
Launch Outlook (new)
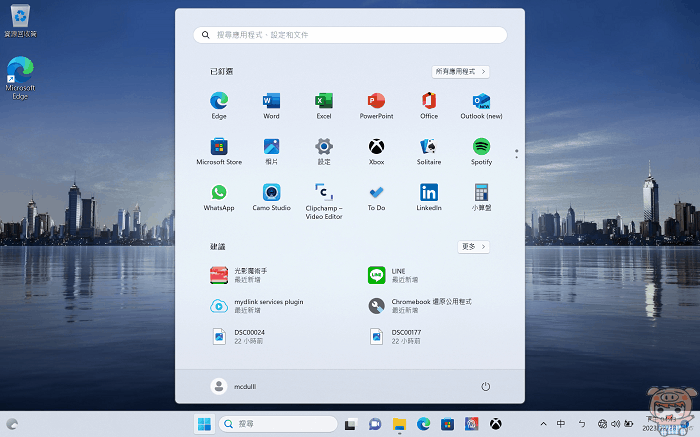(x=481, y=106)
